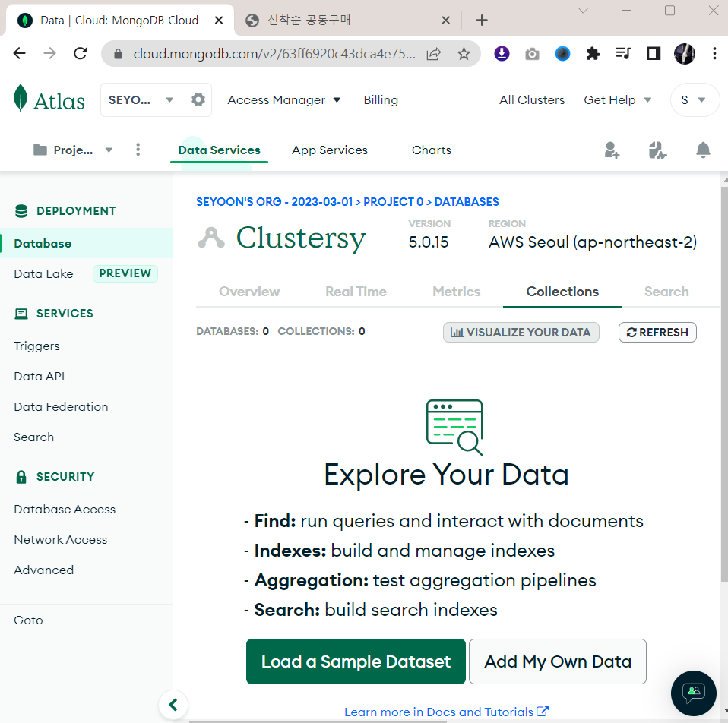The width and height of the screenshot is (728, 723).
Task: Open Data API in the sidebar
Action: [39, 377]
